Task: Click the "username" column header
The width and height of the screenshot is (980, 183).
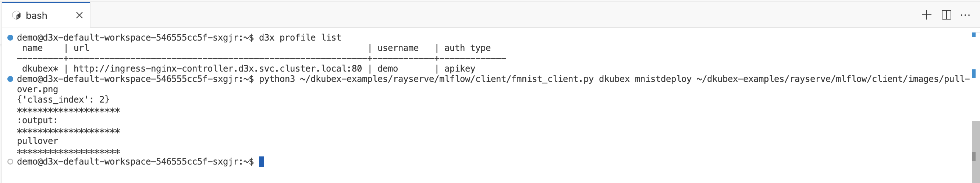Action: pyautogui.click(x=398, y=48)
